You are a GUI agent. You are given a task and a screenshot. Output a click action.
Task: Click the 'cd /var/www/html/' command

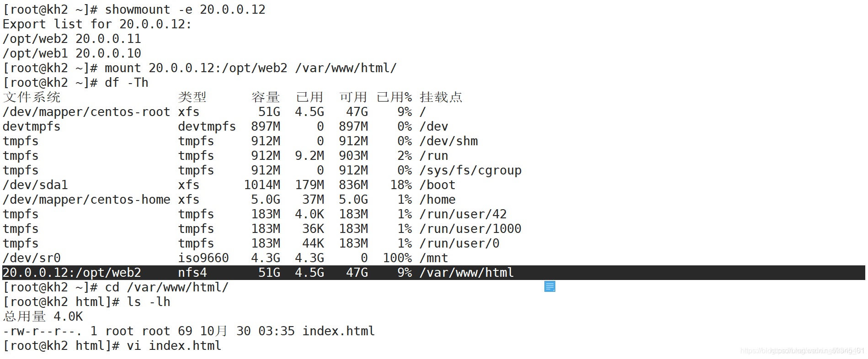167,287
